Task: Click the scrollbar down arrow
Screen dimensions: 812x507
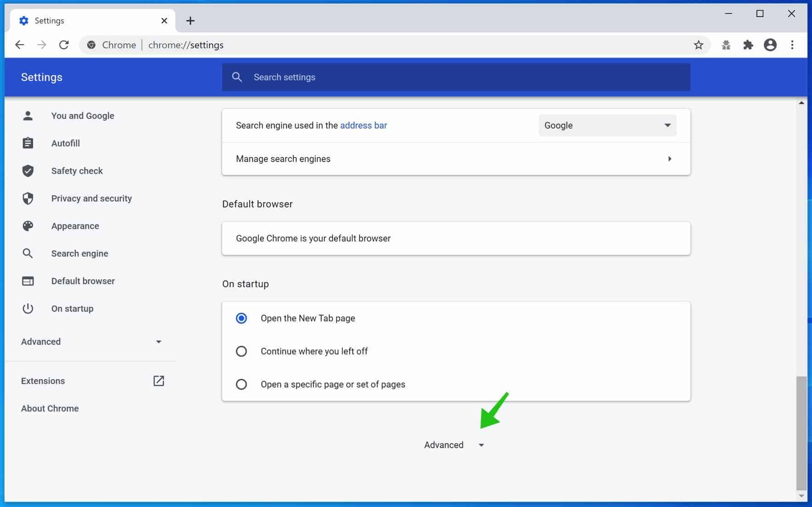Action: 801,496
